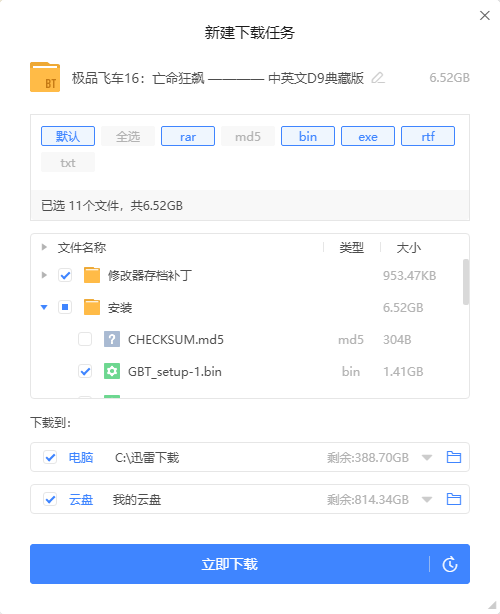Toggle the txt file type filter
Image resolution: width=500 pixels, height=614 pixels.
[x=68, y=163]
